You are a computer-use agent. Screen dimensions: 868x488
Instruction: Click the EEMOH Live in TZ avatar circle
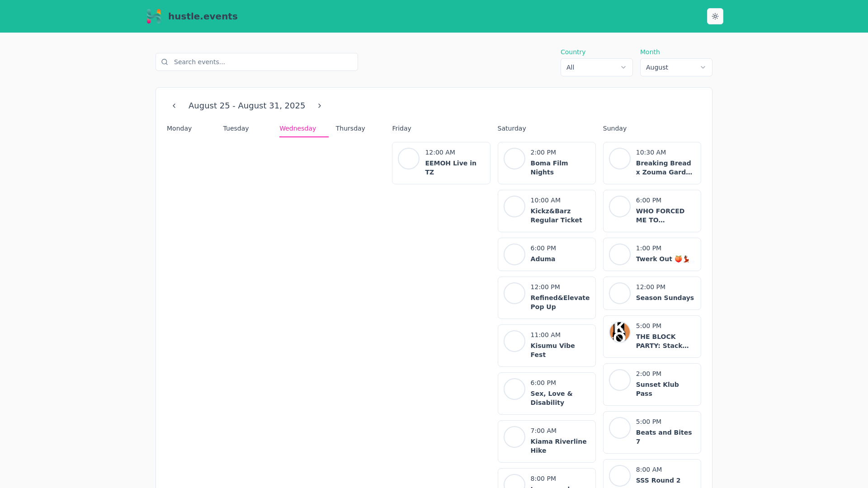coord(408,159)
